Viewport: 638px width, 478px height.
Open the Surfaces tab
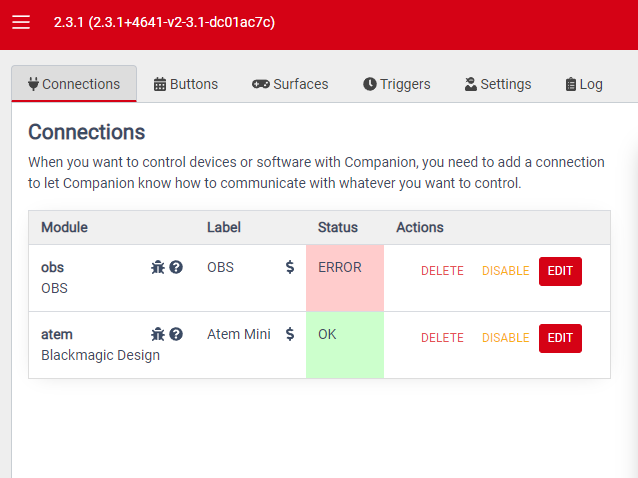tap(290, 84)
